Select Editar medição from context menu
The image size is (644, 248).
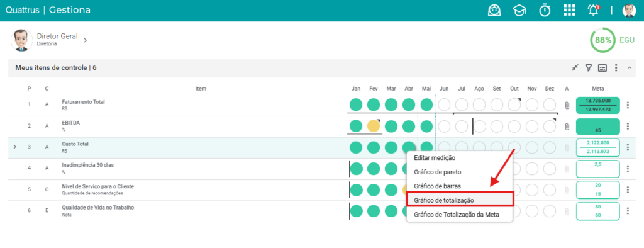460,158
